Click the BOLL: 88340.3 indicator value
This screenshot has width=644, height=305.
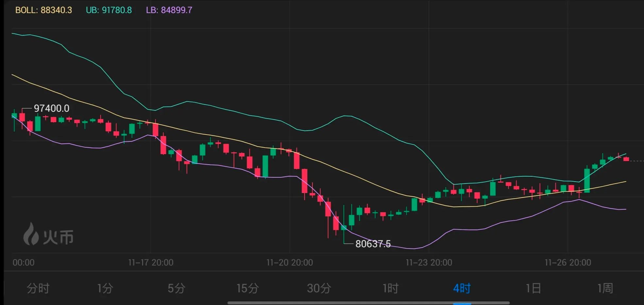[x=43, y=10]
